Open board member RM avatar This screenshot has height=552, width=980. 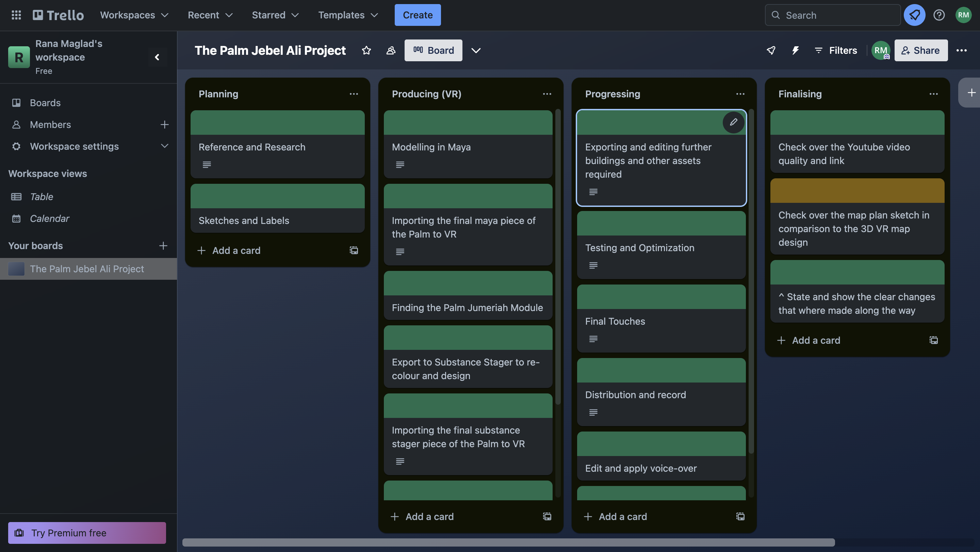tap(881, 50)
